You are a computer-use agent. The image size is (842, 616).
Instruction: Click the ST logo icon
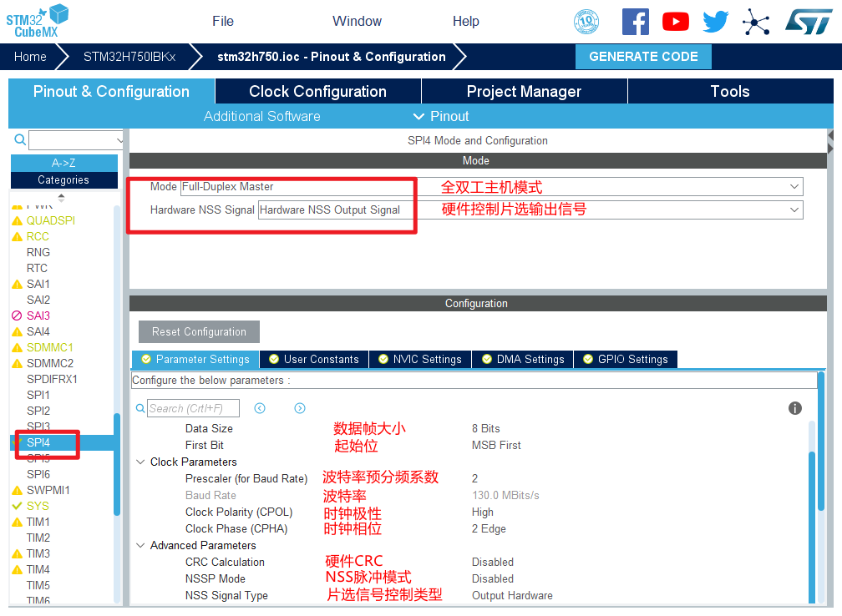pyautogui.click(x=808, y=22)
